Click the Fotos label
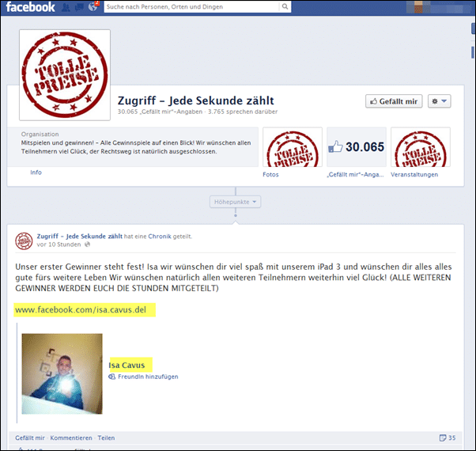The height and width of the screenshot is (451, 476). click(270, 174)
